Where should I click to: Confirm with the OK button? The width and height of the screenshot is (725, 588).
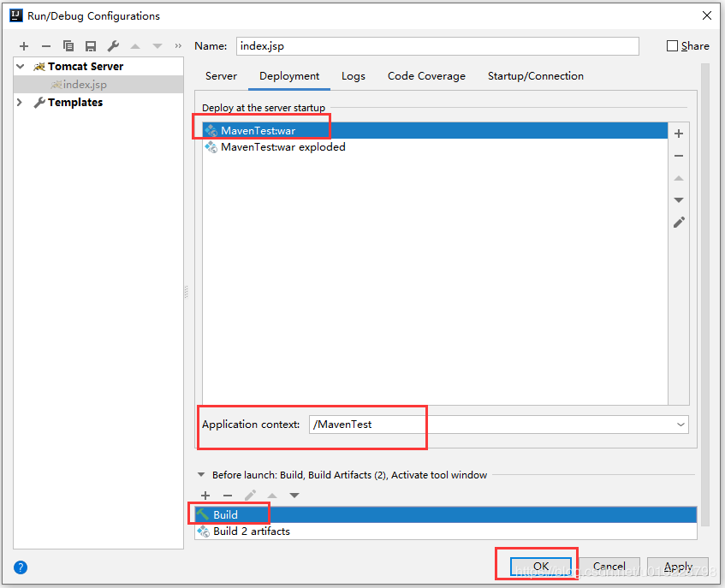[540, 567]
